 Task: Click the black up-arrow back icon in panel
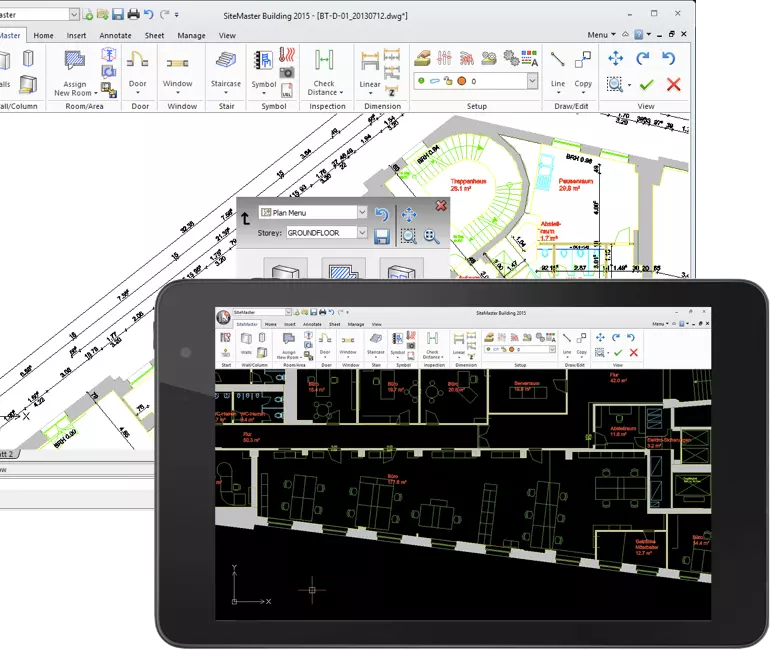[246, 218]
